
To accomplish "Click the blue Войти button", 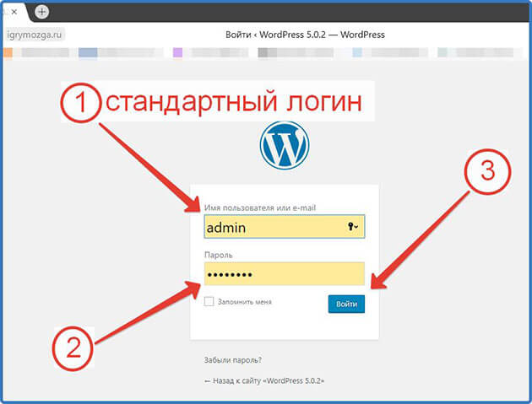I will pos(346,304).
